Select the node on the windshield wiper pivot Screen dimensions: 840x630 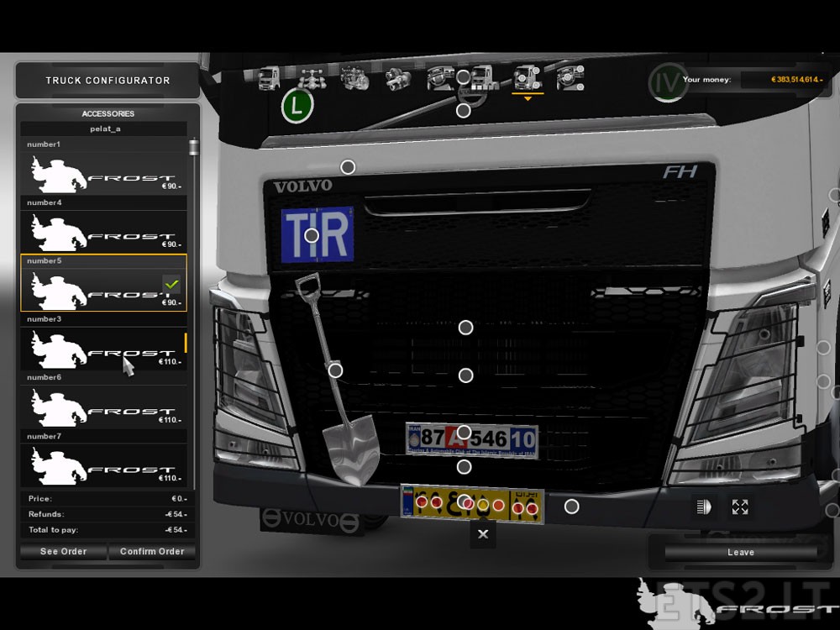[x=464, y=111]
